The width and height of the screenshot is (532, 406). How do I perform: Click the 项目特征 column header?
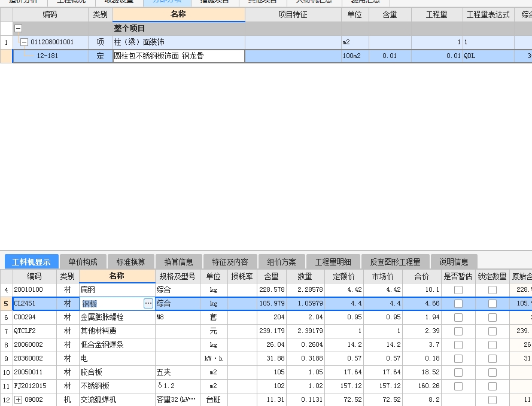point(293,14)
